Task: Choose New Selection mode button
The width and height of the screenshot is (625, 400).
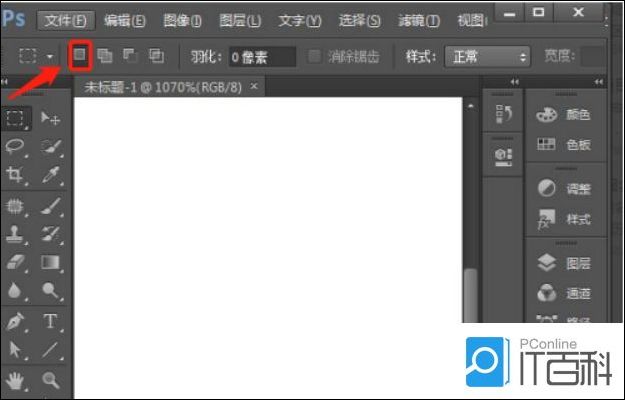Action: (80, 56)
